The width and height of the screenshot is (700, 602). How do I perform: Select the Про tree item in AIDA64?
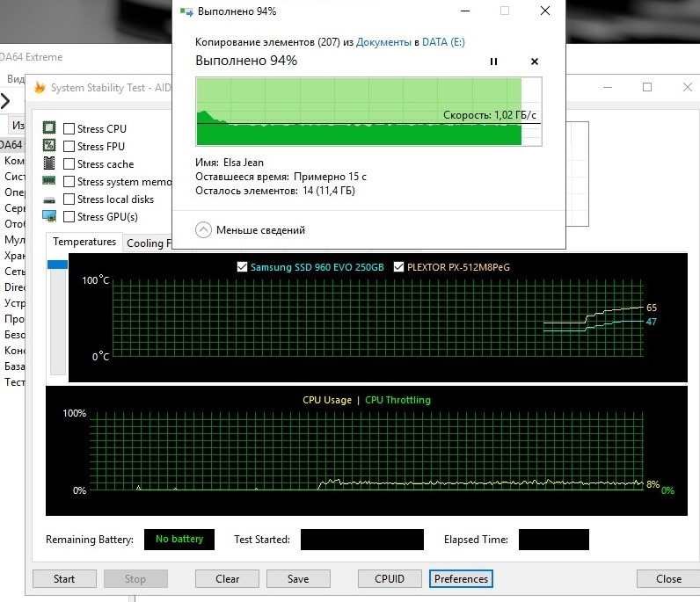14,319
